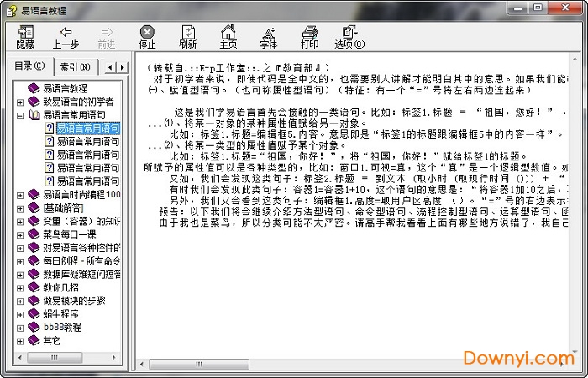Expand the 菜鸟每日一课 node

point(20,234)
